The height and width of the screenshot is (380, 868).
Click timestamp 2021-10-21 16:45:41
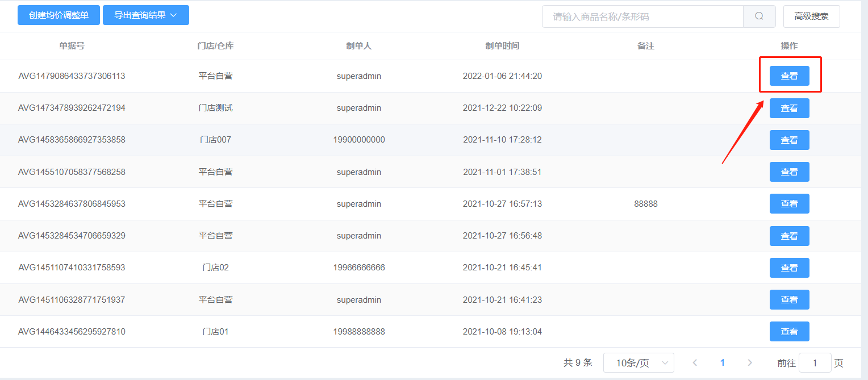[x=502, y=268]
